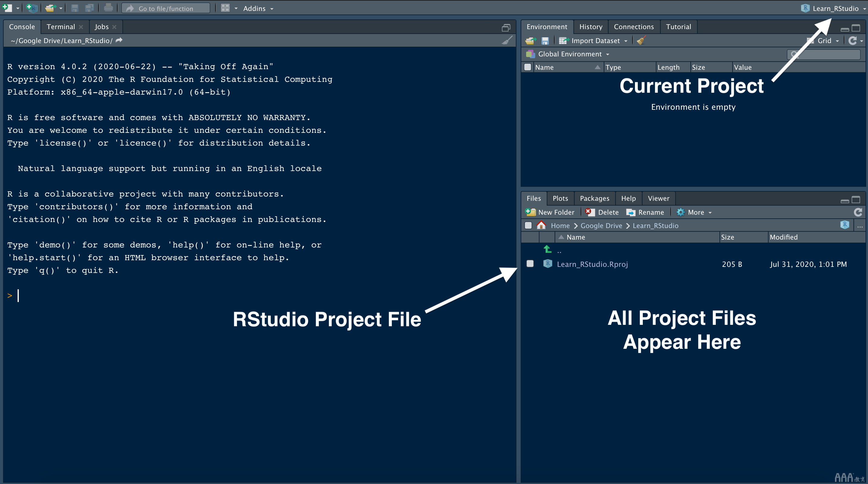Open the Learn_RStudio.Rproj file
This screenshot has width=868, height=484.
[592, 264]
